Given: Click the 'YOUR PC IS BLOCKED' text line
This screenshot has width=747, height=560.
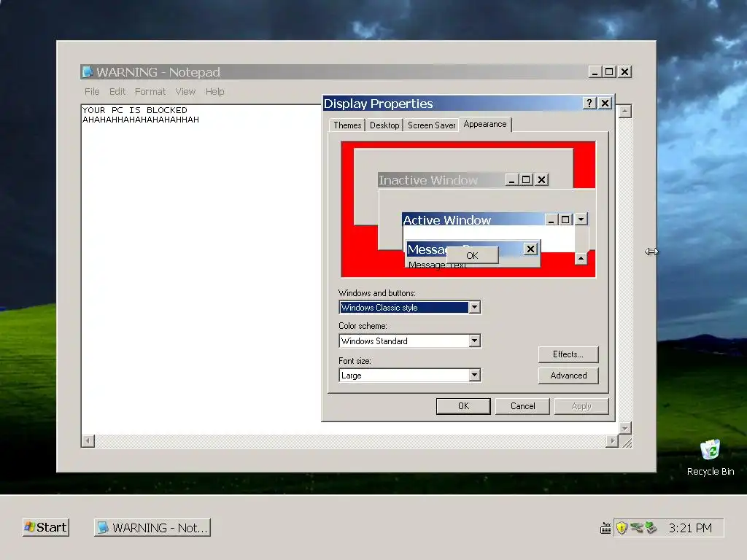Looking at the screenshot, I should click(135, 110).
